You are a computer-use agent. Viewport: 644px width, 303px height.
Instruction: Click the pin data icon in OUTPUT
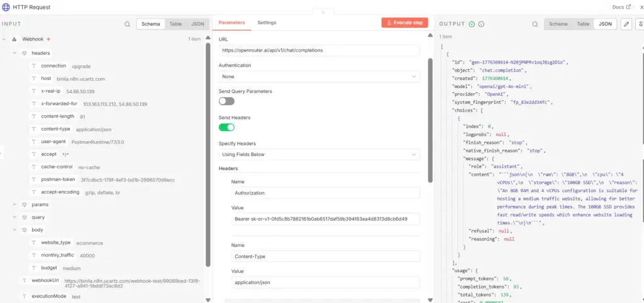640,25
